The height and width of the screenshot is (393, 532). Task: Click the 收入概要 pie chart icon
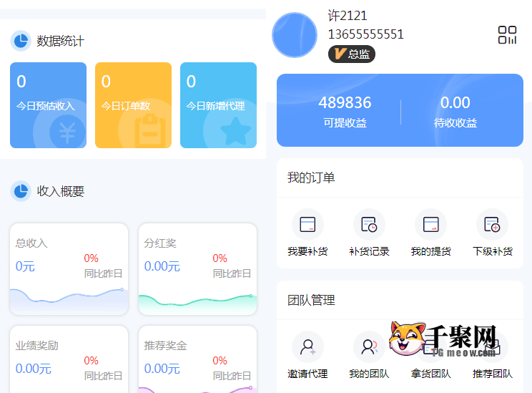(21, 191)
